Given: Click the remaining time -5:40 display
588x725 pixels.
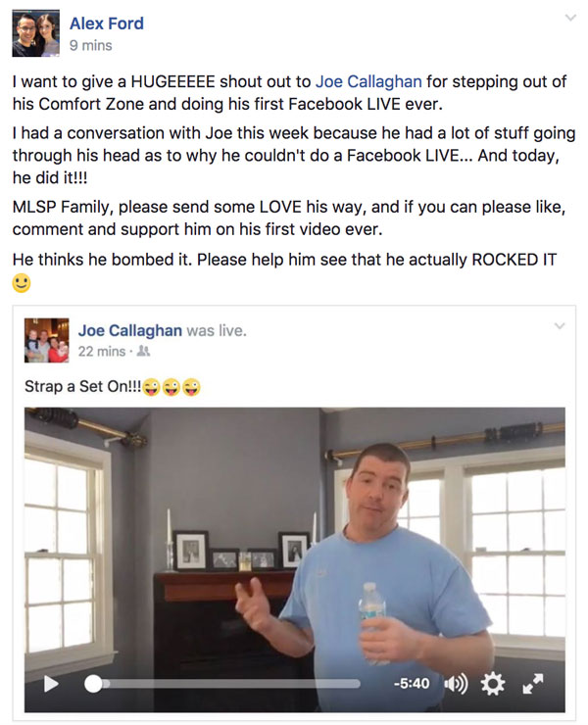Looking at the screenshot, I should pos(412,684).
